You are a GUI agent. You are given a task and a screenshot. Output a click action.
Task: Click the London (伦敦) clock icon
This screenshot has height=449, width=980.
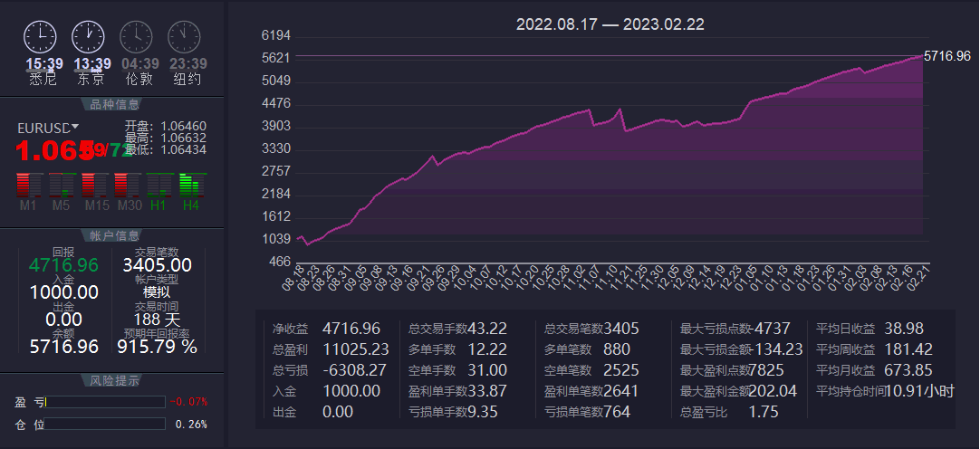[136, 37]
